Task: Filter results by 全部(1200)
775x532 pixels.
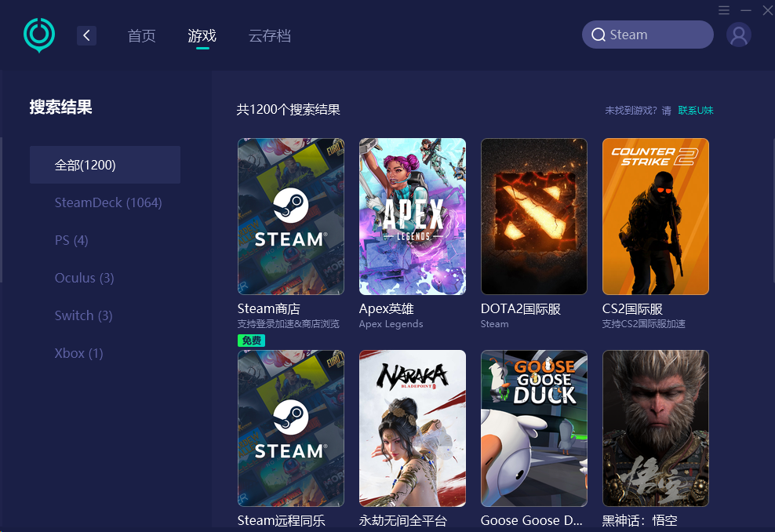Action: point(105,165)
